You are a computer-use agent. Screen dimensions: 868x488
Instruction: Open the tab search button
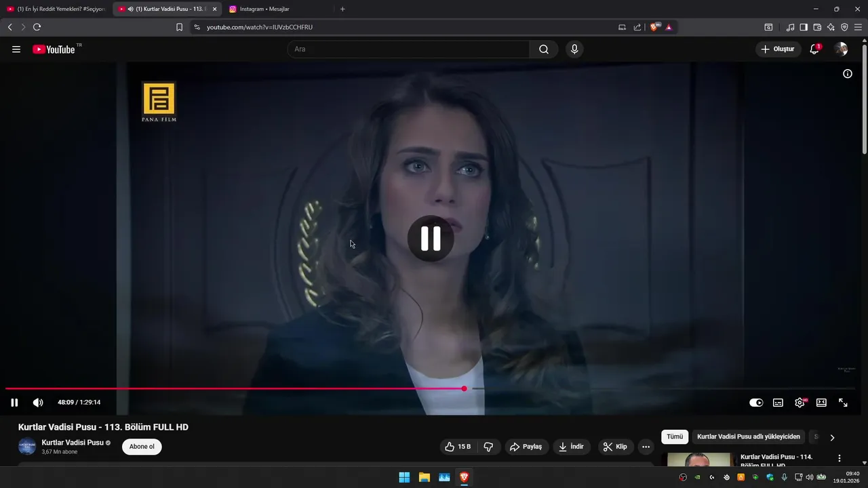click(768, 27)
